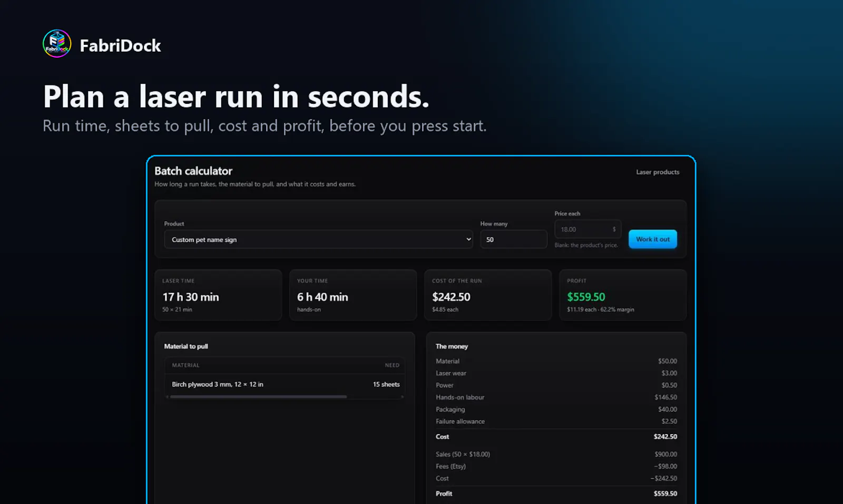This screenshot has height=504, width=843.
Task: Click the Fees (Etsy) line item
Action: 556,466
